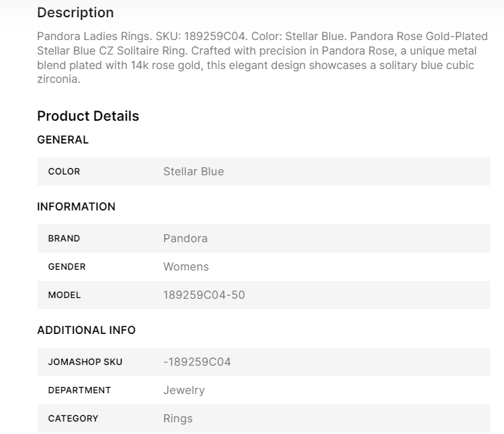504x434 pixels.
Task: Click the ADDITIONAL INFO section heading
Action: [86, 331]
